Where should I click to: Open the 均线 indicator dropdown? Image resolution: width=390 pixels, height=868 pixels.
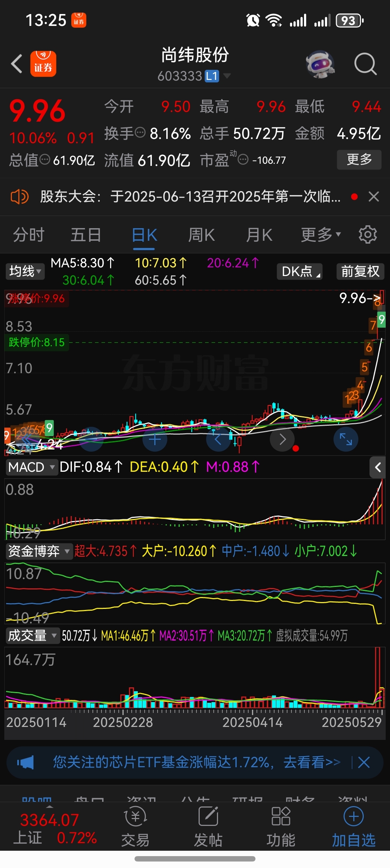25,271
